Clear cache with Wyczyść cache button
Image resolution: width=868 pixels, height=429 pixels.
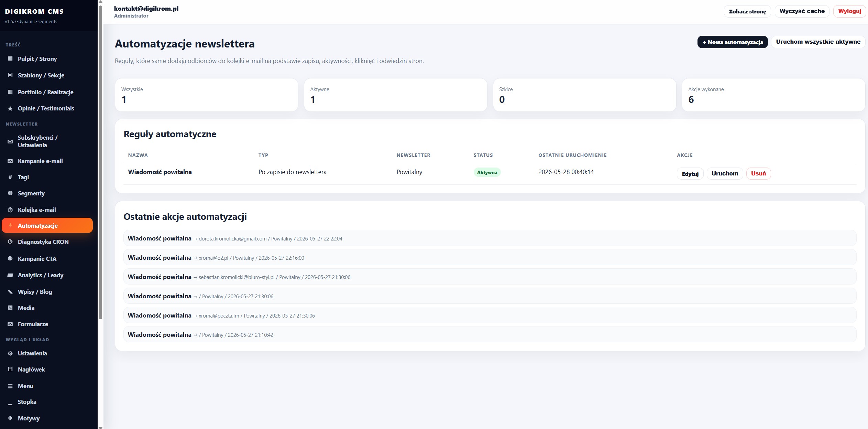[802, 11]
